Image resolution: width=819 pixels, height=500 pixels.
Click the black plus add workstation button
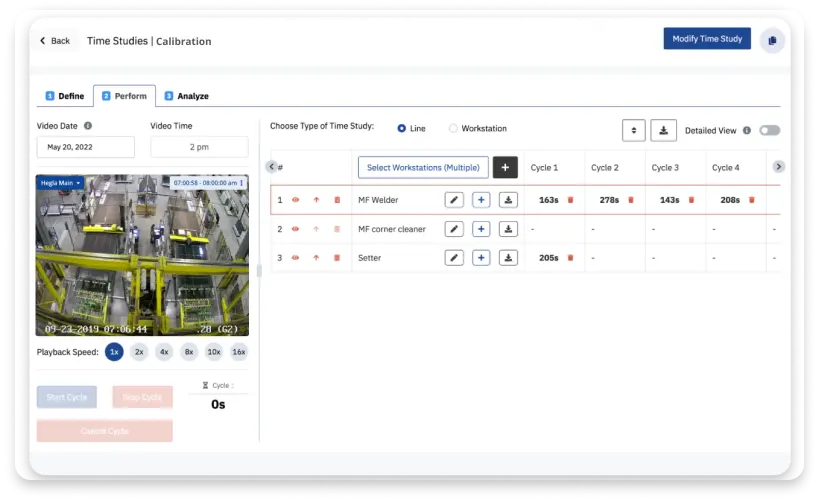pos(505,167)
